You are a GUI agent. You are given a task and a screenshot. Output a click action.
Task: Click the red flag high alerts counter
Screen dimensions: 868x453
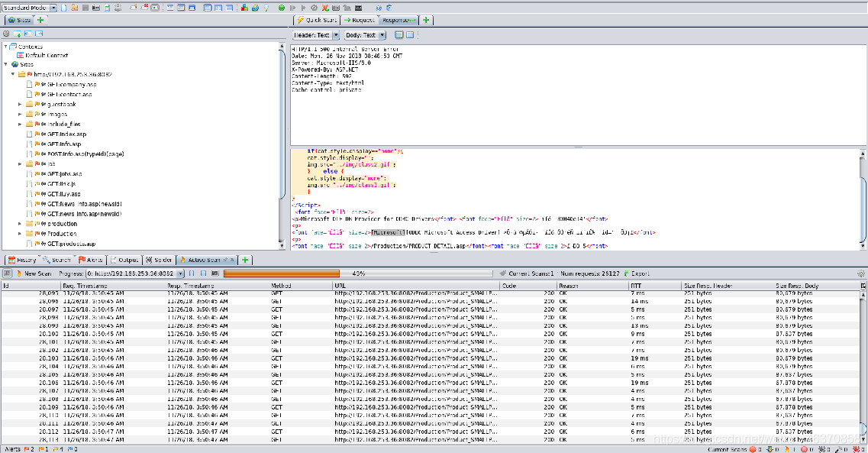pos(28,449)
